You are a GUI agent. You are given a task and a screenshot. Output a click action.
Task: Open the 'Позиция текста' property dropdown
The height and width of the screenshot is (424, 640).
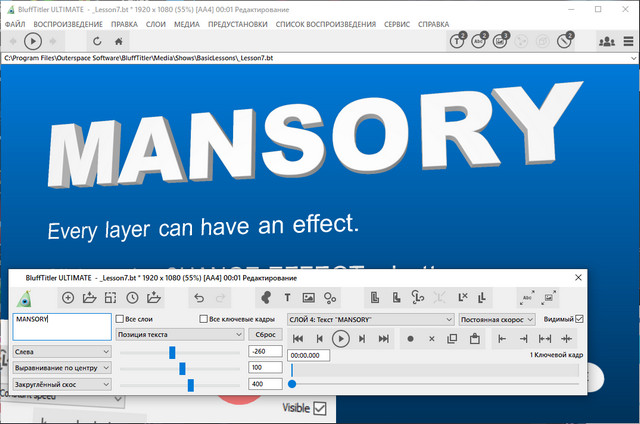pos(180,335)
